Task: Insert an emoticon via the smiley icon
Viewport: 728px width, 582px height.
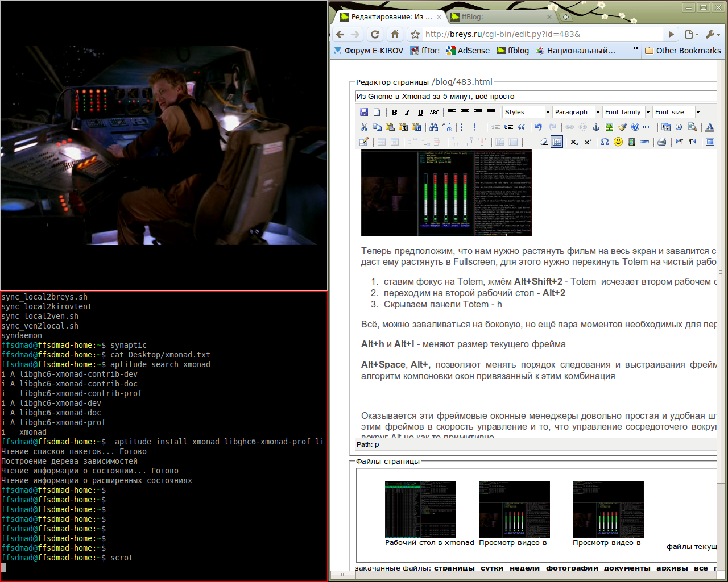Action: (x=618, y=142)
